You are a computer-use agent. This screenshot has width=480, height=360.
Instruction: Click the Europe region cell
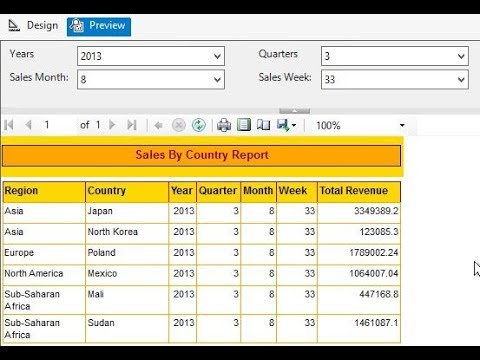44,254
